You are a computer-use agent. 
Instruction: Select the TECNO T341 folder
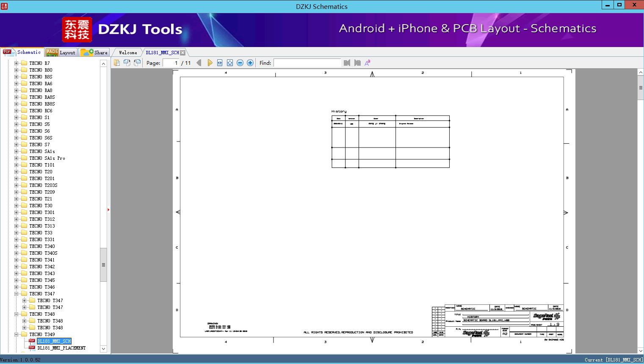point(42,260)
